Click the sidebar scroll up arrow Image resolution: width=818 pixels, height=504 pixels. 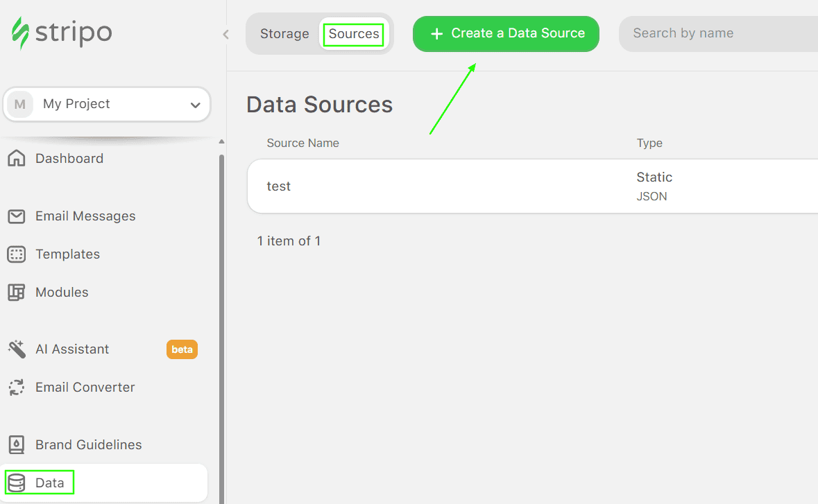click(222, 141)
